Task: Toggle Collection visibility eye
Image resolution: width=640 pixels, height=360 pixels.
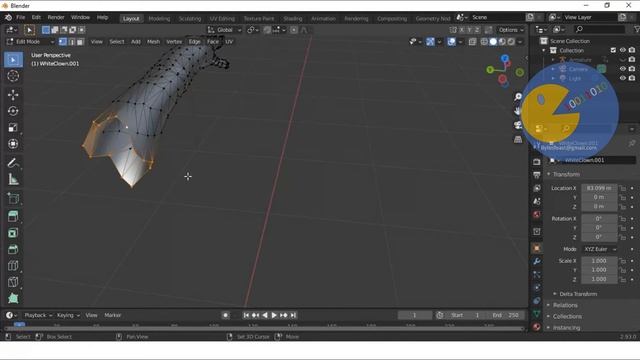Action: click(623, 50)
